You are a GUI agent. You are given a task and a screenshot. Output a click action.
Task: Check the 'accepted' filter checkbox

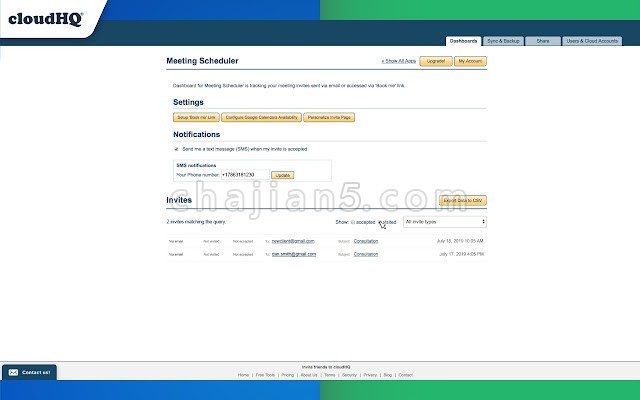coord(353,222)
